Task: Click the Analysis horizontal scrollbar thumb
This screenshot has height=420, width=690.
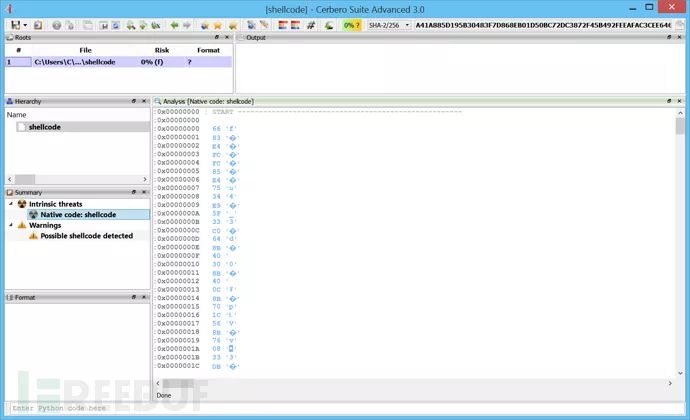Action: 178,383
